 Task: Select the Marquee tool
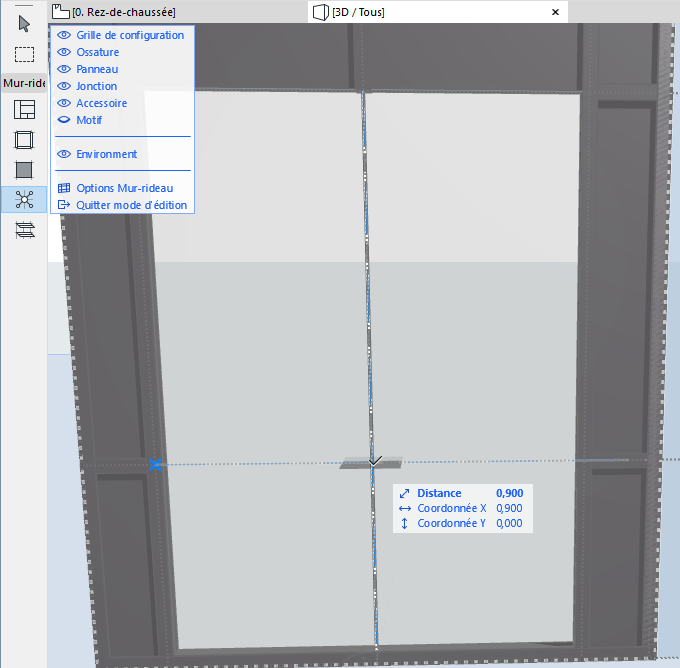24,55
